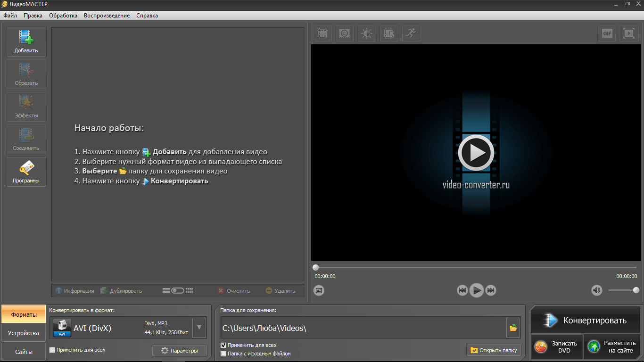The image size is (644, 362).
Task: Adjust the volume slider
Action: tap(624, 290)
